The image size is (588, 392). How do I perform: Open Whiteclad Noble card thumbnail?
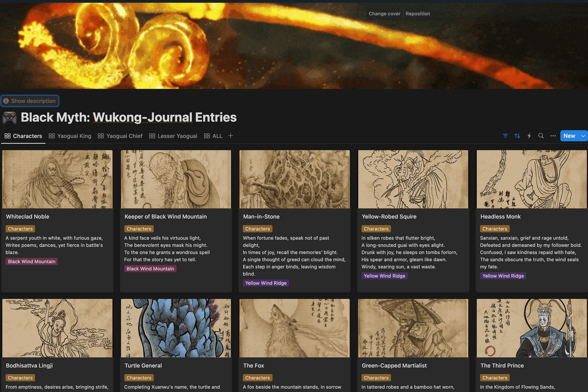[x=57, y=180]
